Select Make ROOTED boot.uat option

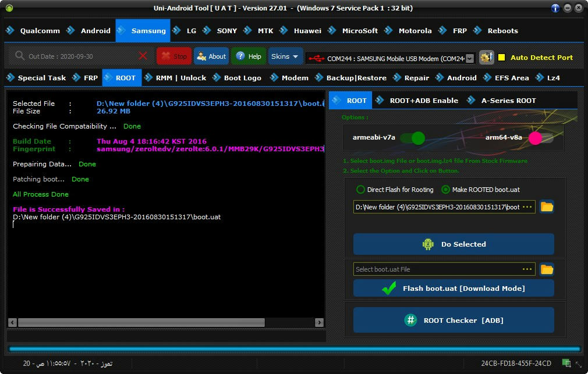[x=481, y=190]
